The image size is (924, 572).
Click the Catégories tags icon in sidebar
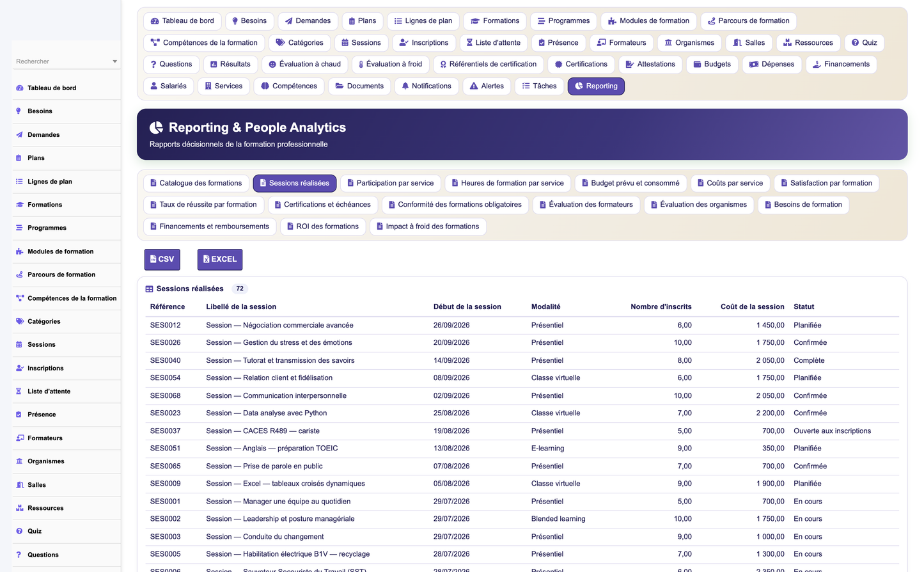click(19, 321)
